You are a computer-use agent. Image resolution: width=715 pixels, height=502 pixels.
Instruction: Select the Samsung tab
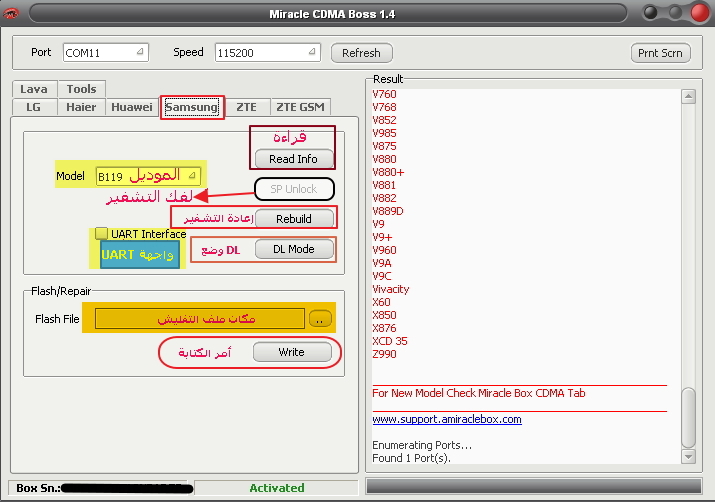pos(192,107)
